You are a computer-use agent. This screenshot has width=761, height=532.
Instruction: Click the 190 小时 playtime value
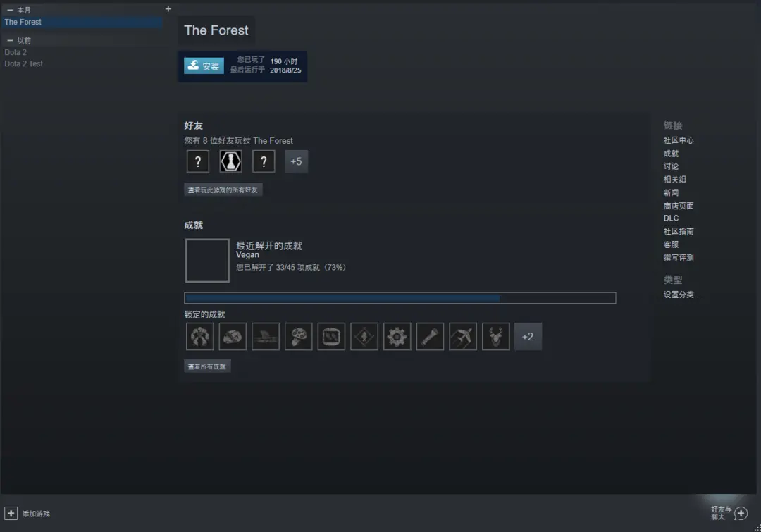284,61
